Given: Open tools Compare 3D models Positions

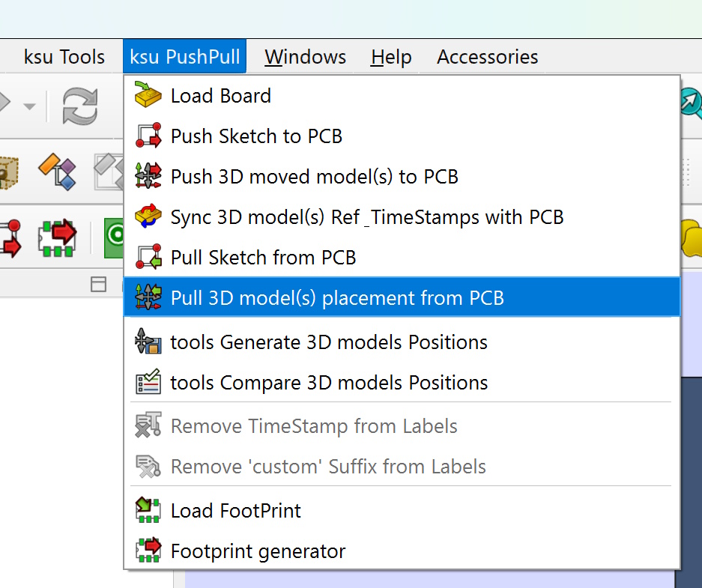Looking at the screenshot, I should [329, 383].
